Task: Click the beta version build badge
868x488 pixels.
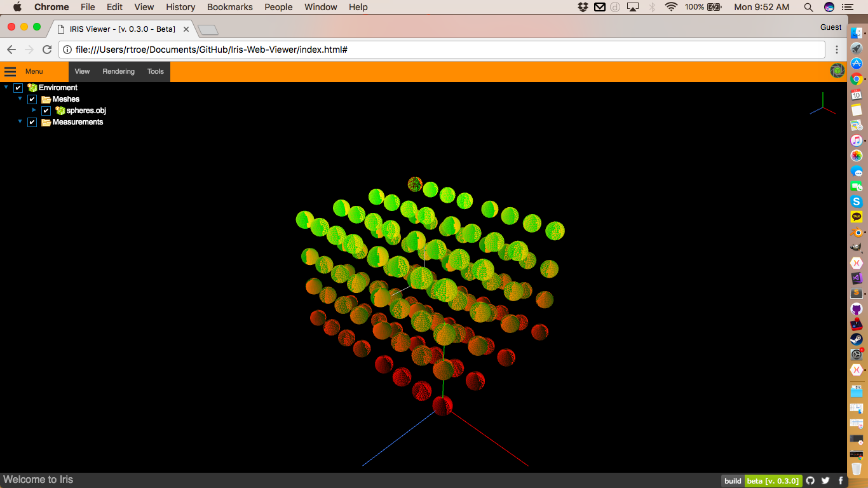Action: [x=773, y=481]
